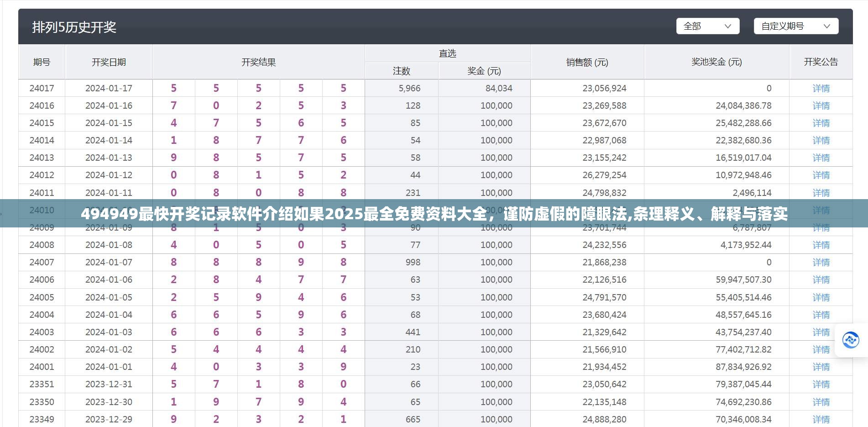Click the 销售额 (元) column header
868x427 pixels.
pos(587,62)
